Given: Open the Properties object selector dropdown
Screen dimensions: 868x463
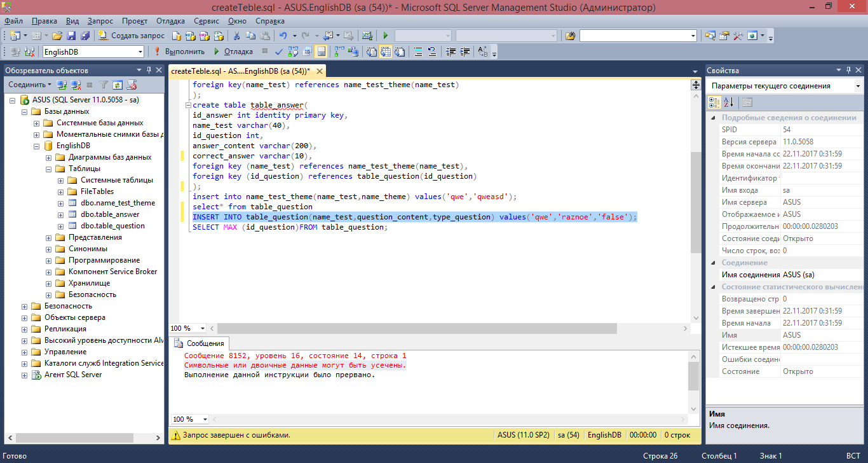Looking at the screenshot, I should pos(857,86).
